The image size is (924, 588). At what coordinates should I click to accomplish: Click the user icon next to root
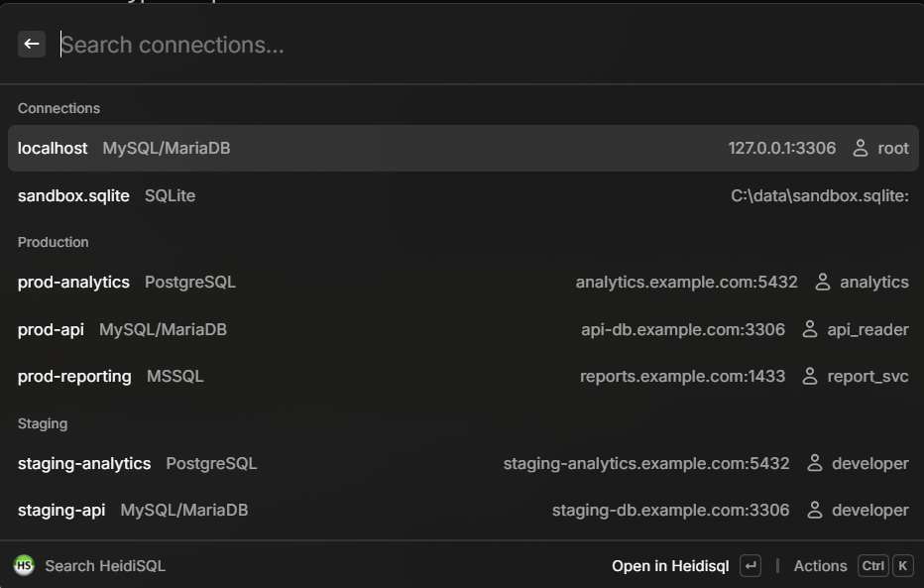click(x=861, y=148)
